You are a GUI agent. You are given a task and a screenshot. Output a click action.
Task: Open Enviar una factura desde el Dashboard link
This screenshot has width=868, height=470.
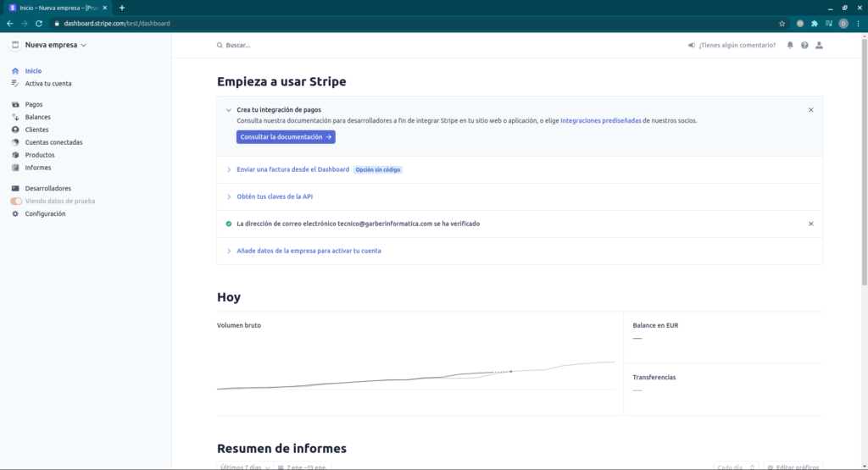click(x=292, y=169)
